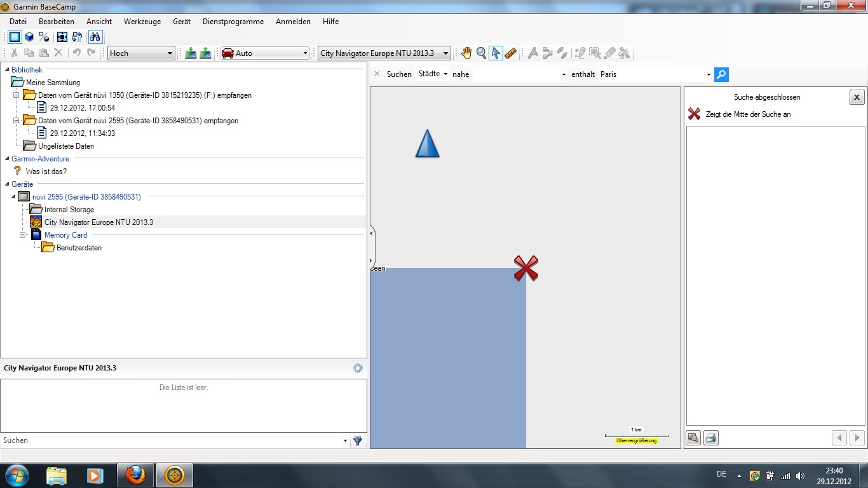Select the arrow selection tool
Image resolution: width=868 pixels, height=488 pixels.
pyautogui.click(x=496, y=53)
